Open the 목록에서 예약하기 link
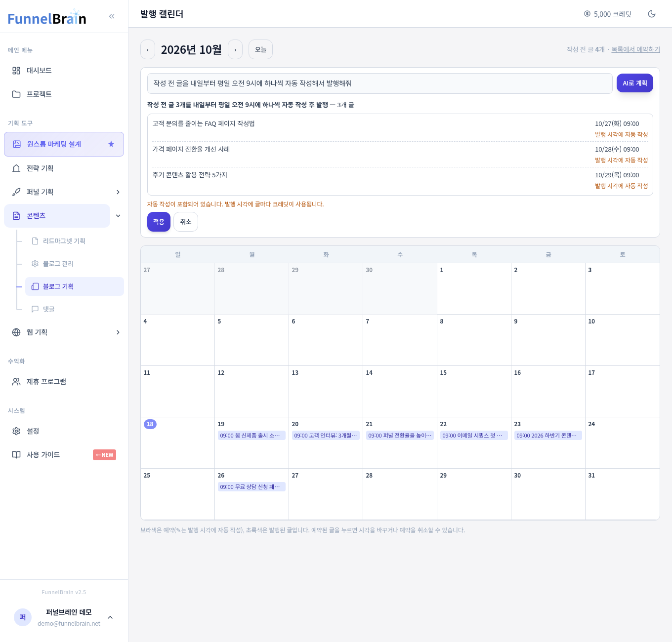The height and width of the screenshot is (642, 672). coord(635,49)
